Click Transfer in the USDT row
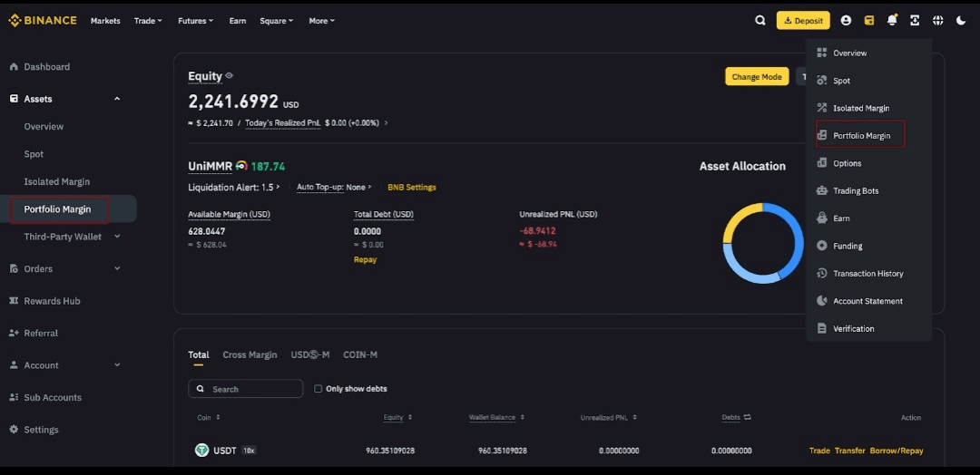980x475 pixels. pos(850,451)
